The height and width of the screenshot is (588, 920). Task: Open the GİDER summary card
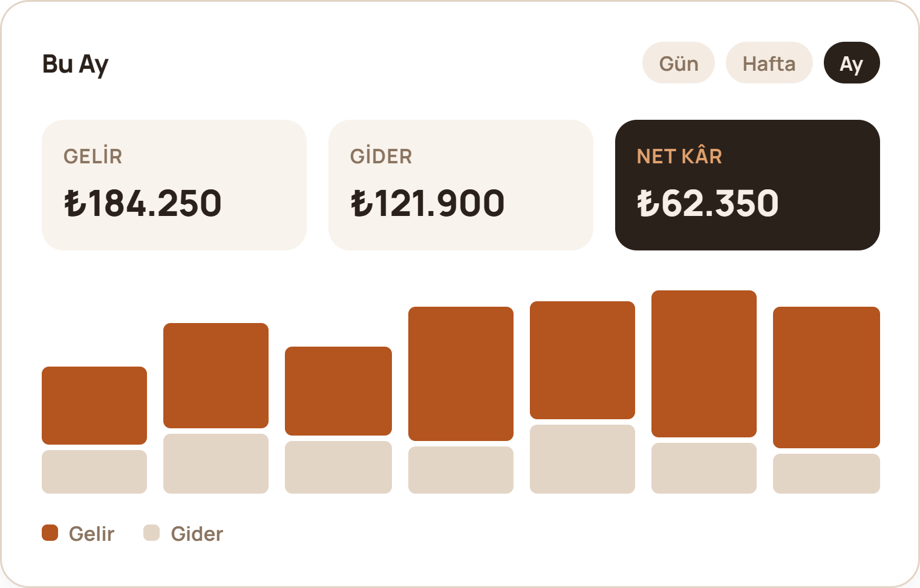click(461, 185)
